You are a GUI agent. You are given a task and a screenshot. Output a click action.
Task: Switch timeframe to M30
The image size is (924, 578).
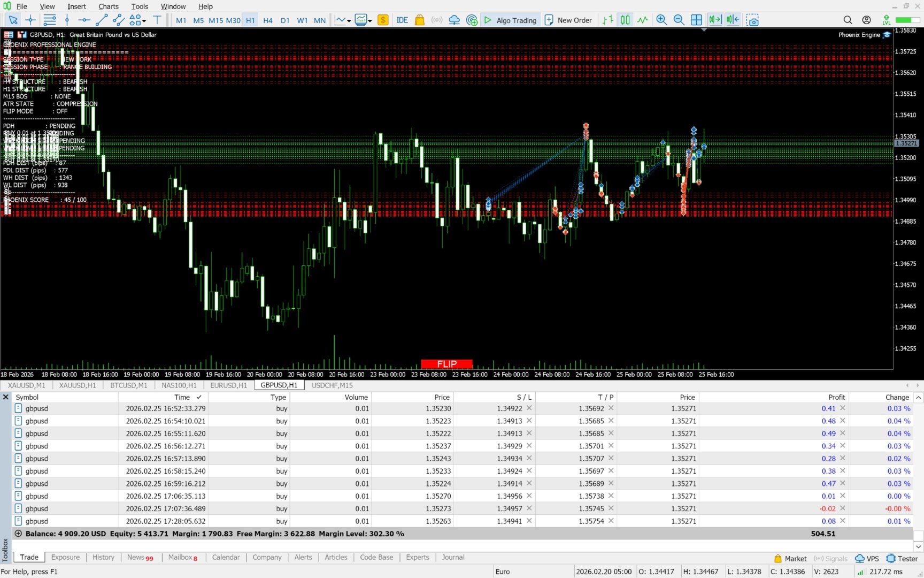tap(233, 20)
